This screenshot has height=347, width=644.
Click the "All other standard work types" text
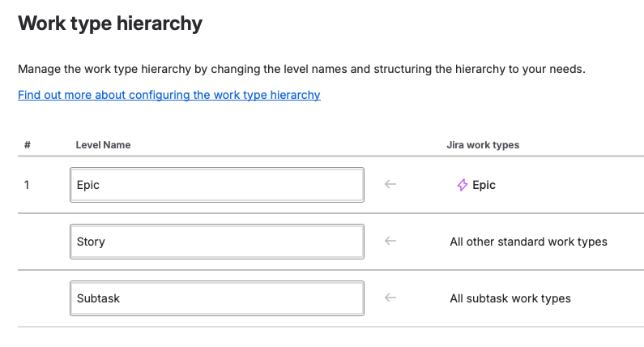coord(528,242)
